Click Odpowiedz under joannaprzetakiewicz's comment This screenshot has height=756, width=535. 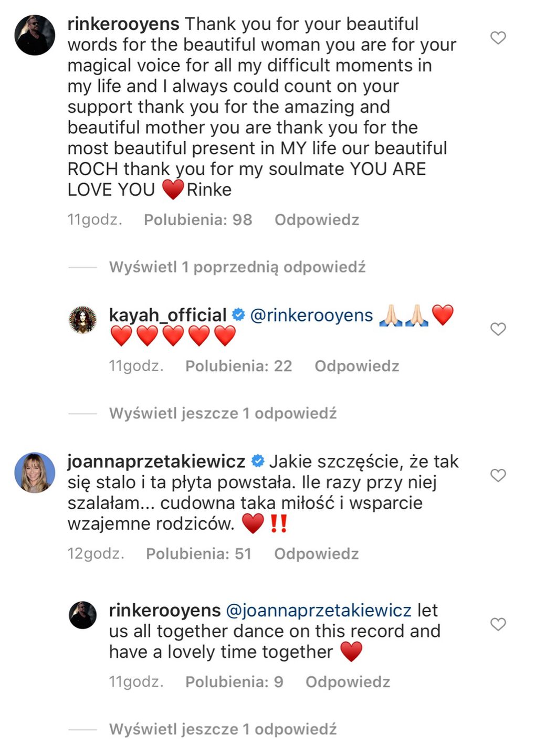316,554
